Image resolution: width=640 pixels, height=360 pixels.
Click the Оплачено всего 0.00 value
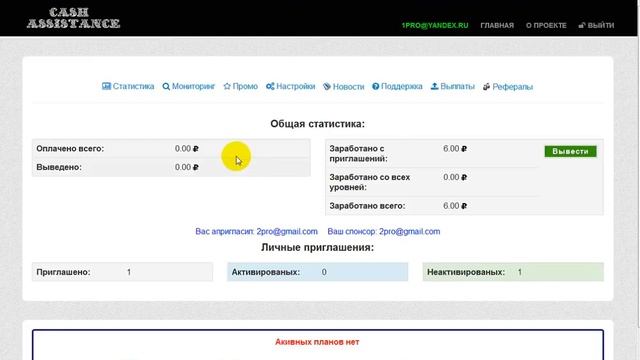click(187, 149)
